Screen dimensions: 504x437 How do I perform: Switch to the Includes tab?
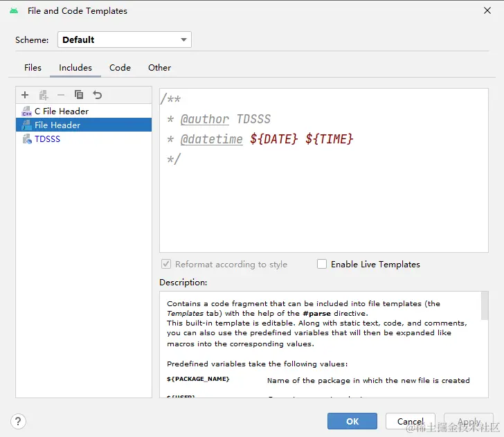coord(75,68)
